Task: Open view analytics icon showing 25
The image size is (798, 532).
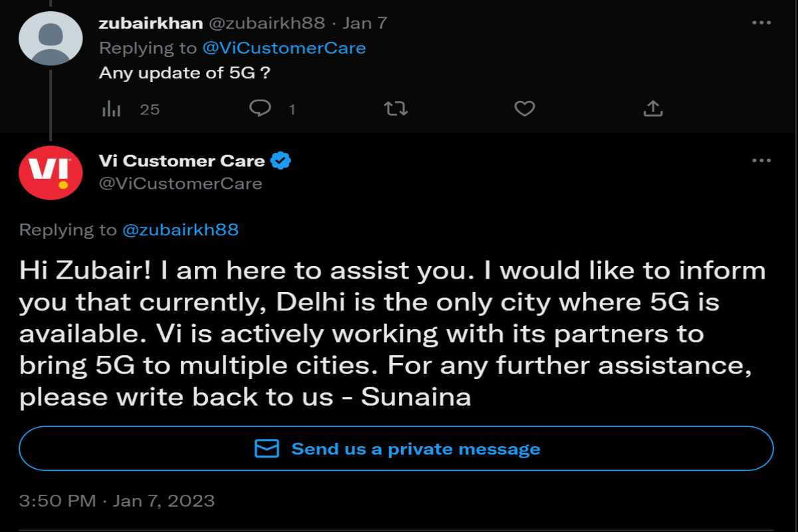Action: [111, 109]
